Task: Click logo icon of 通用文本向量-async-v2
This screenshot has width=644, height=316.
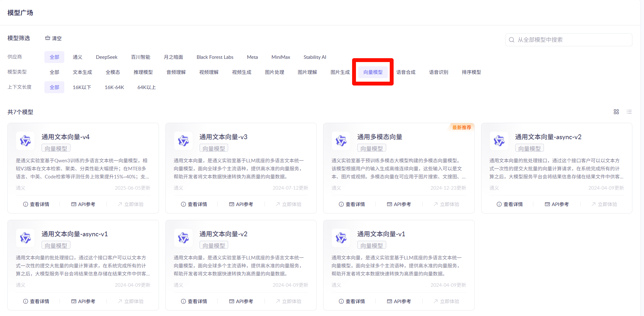Action: (x=499, y=141)
